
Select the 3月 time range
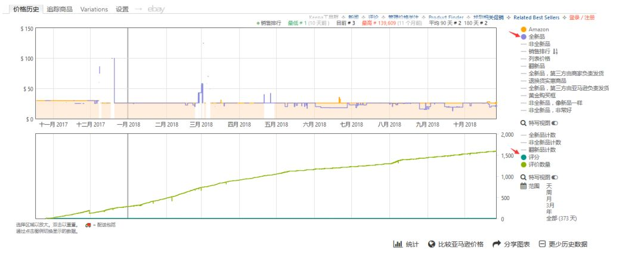549,205
